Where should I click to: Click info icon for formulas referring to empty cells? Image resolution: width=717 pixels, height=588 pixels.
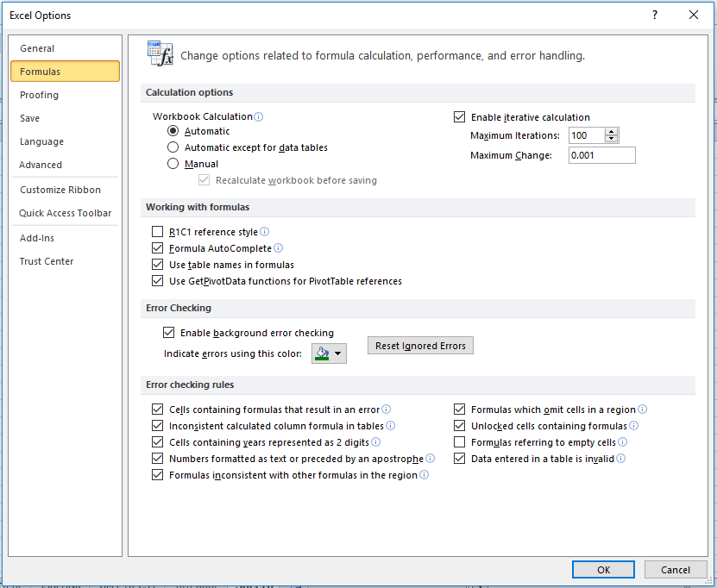tap(622, 442)
